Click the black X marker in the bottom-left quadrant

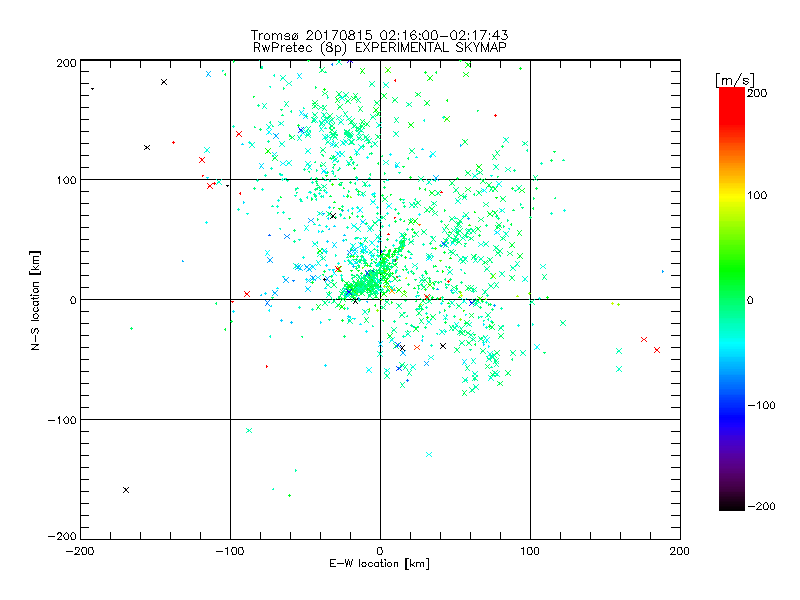coord(126,490)
